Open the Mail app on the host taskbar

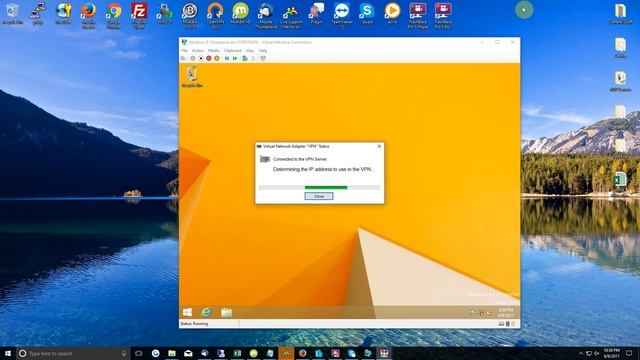click(188, 353)
